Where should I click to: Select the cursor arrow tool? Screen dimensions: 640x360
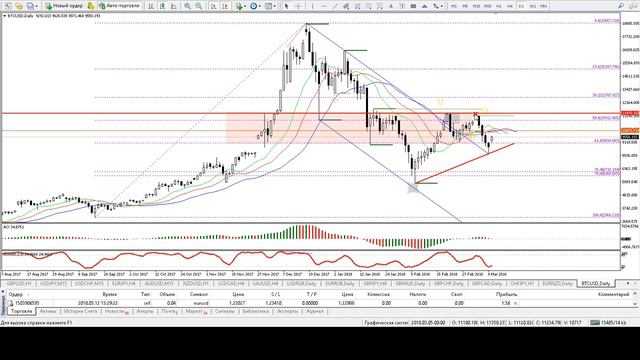[286, 6]
